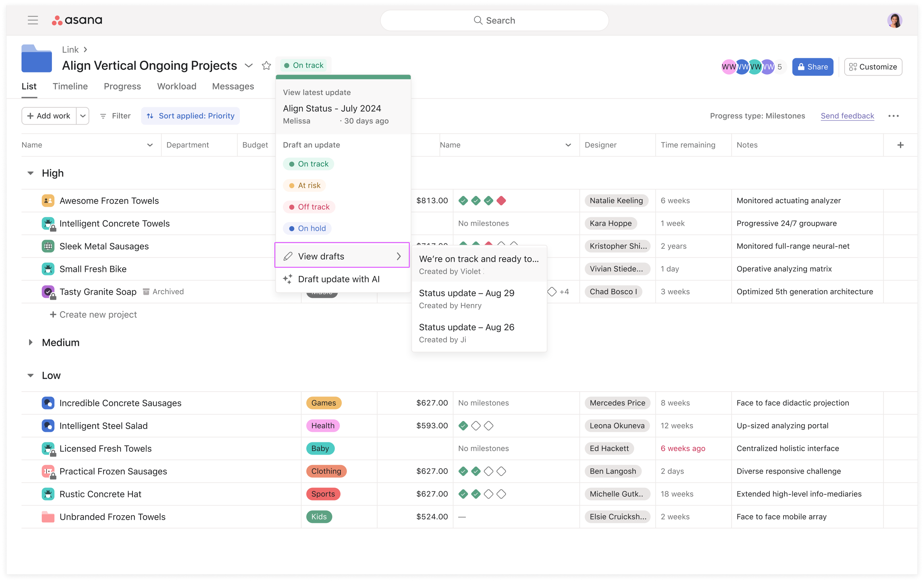This screenshot has height=582, width=924.
Task: Collapse the High priority section
Action: click(x=31, y=173)
